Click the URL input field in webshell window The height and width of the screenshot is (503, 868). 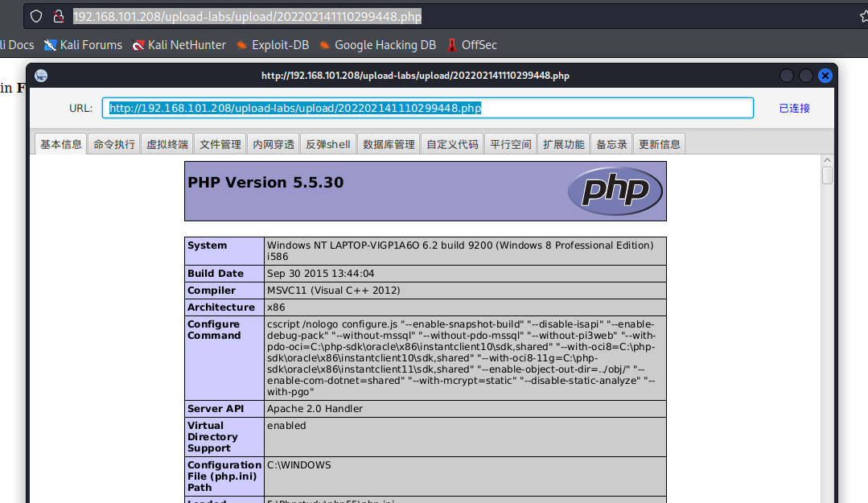(427, 108)
